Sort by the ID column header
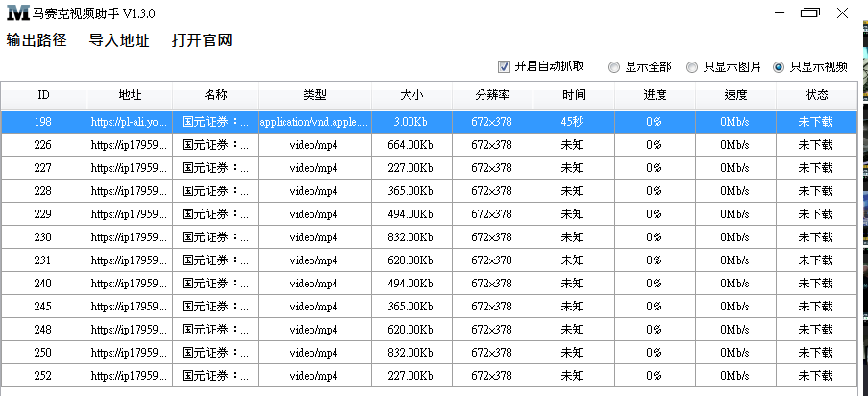The height and width of the screenshot is (396, 868). click(x=43, y=95)
